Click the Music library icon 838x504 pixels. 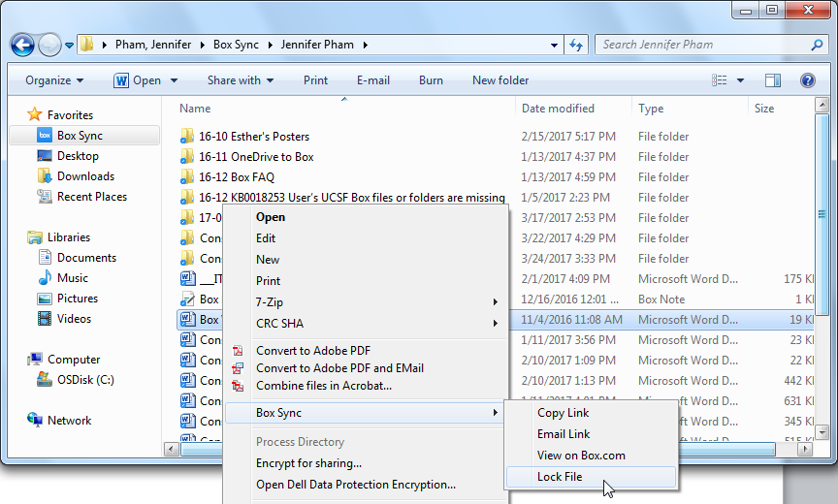[x=45, y=277]
